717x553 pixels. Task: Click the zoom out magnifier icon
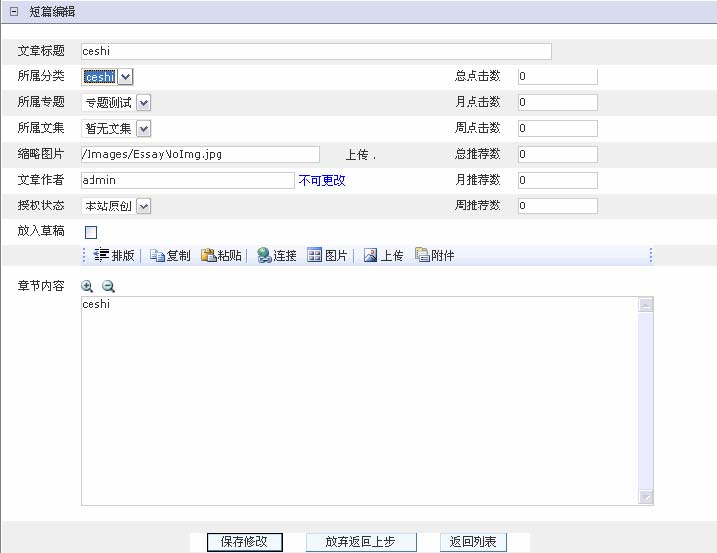(108, 286)
